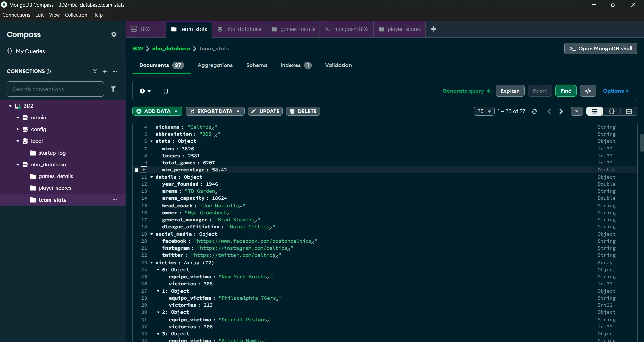This screenshot has width=644, height=342.
Task: Switch to table view of documents
Action: click(629, 111)
